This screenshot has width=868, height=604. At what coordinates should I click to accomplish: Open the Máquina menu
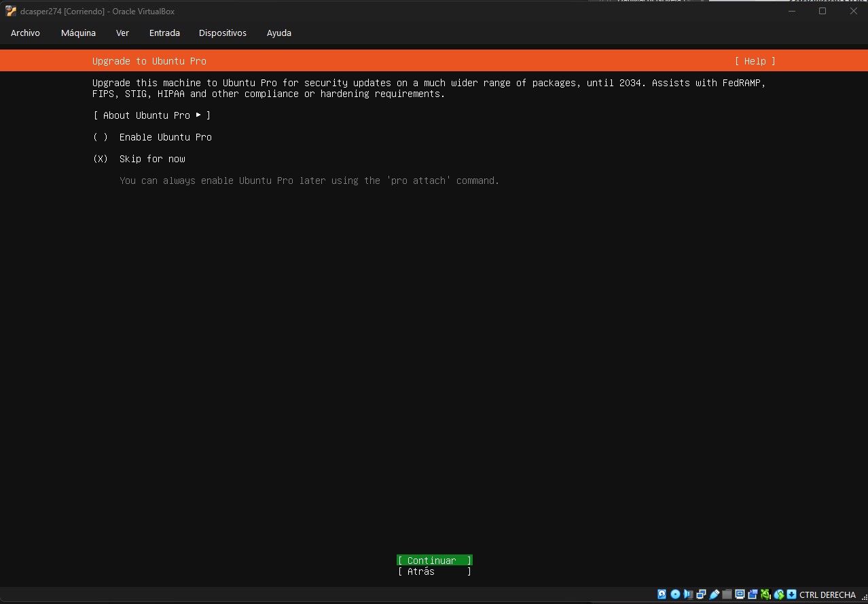[x=78, y=33]
